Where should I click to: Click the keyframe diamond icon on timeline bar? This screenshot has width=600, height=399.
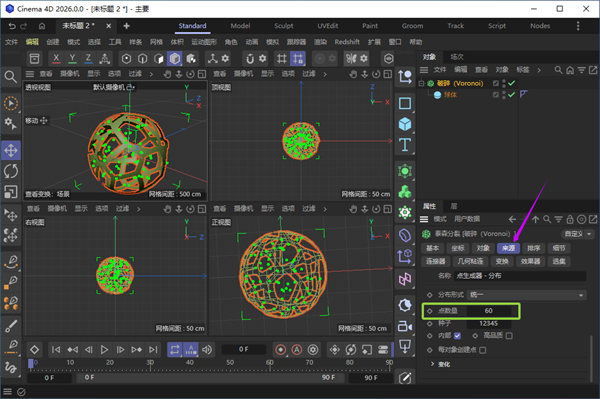34,350
